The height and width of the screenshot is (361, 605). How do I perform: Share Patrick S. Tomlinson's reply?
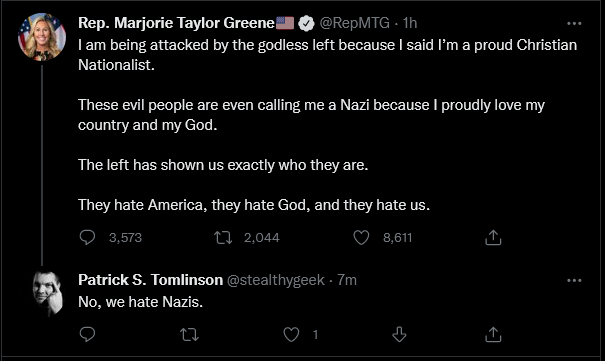pos(493,334)
